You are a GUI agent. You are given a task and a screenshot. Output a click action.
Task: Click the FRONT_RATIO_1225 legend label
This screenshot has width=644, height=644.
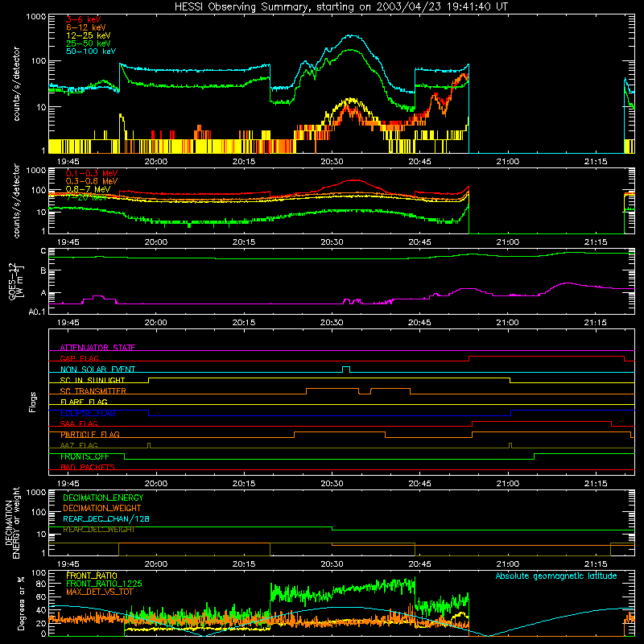104,584
